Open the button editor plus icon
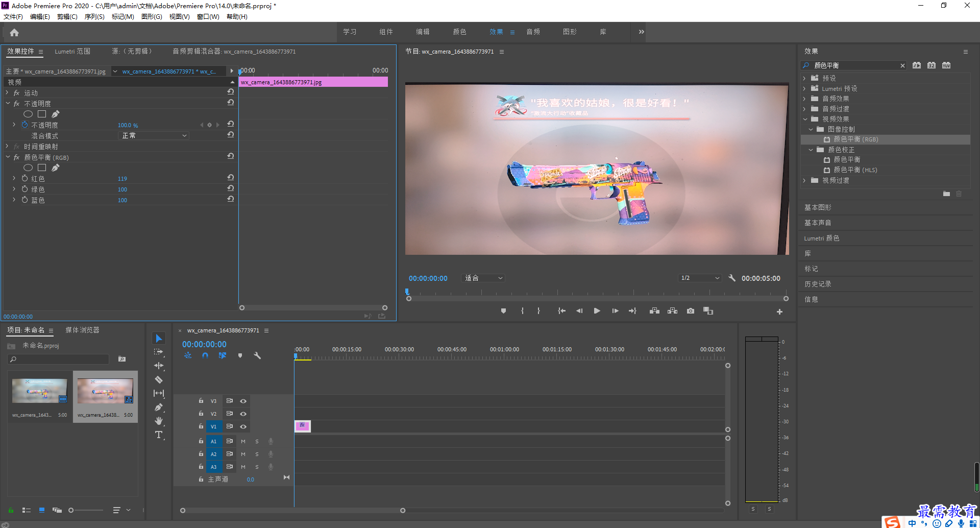This screenshot has width=980, height=528. pyautogui.click(x=779, y=311)
